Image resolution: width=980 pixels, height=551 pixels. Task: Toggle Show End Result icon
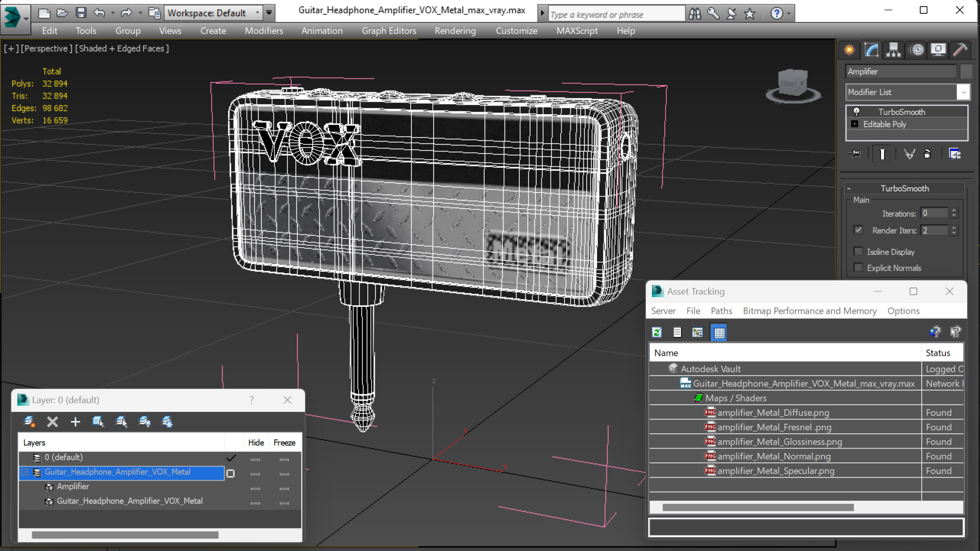[x=882, y=154]
